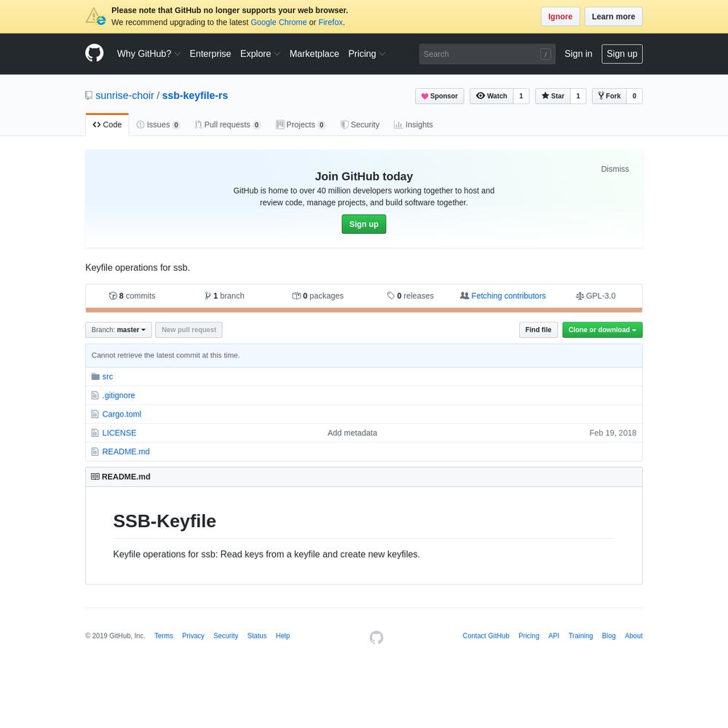Click the branch icon beside 1 branch

pyautogui.click(x=207, y=296)
